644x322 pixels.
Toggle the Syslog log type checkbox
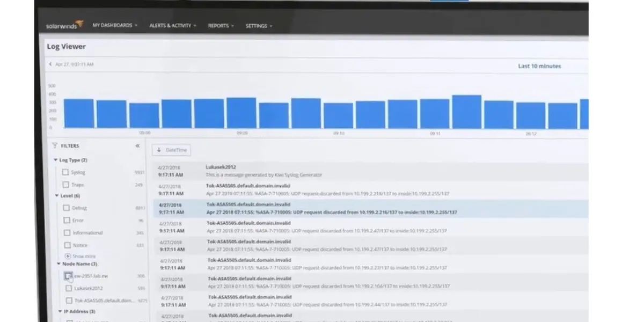click(x=65, y=172)
